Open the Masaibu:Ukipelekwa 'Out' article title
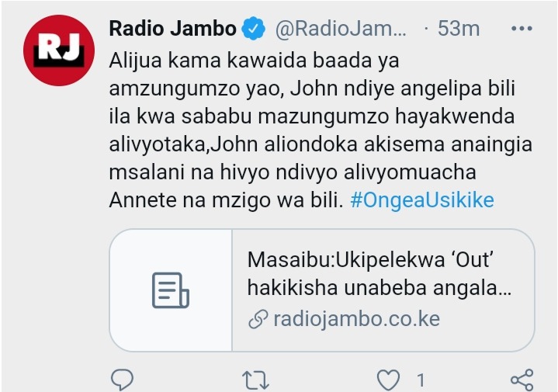The height and width of the screenshot is (392, 558). pyautogui.click(x=370, y=260)
